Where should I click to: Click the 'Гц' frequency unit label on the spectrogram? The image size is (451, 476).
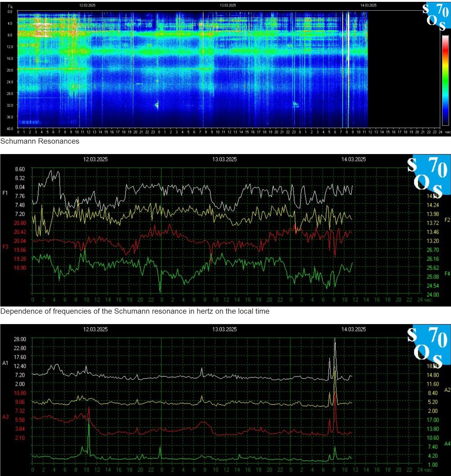coord(10,6)
